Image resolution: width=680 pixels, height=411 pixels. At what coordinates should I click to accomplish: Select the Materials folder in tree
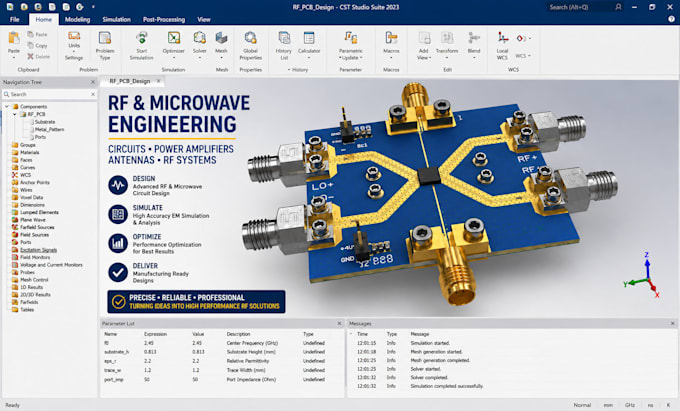(x=29, y=152)
